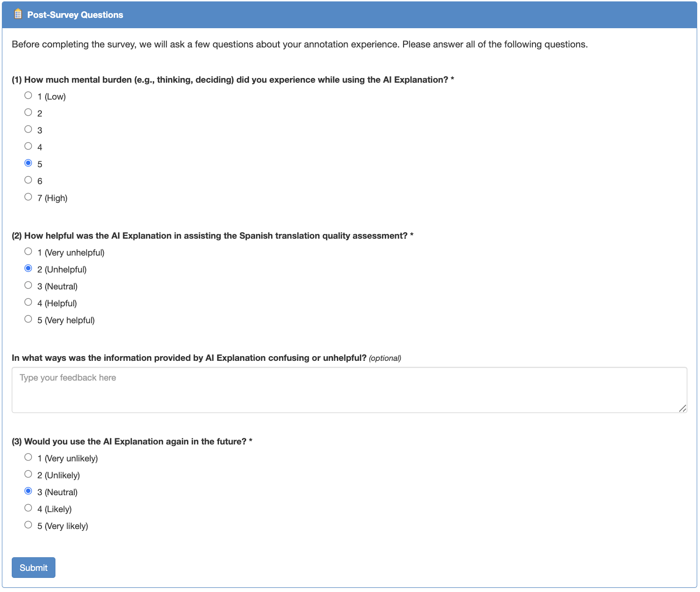This screenshot has width=700, height=592.
Task: Click the selected rating 5 radio button
Action: point(28,164)
